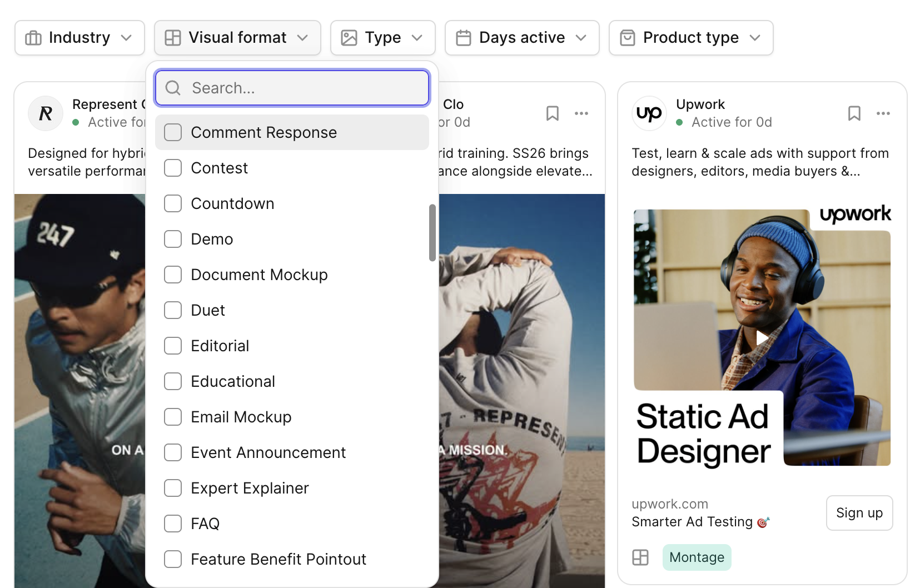Pick Editorial in the format list
This screenshot has width=915, height=588.
292,346
